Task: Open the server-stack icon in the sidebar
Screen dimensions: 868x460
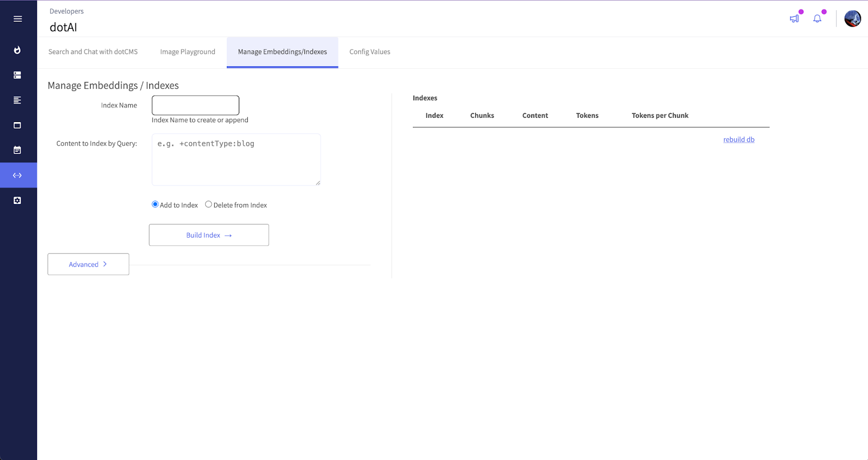Action: pyautogui.click(x=17, y=75)
